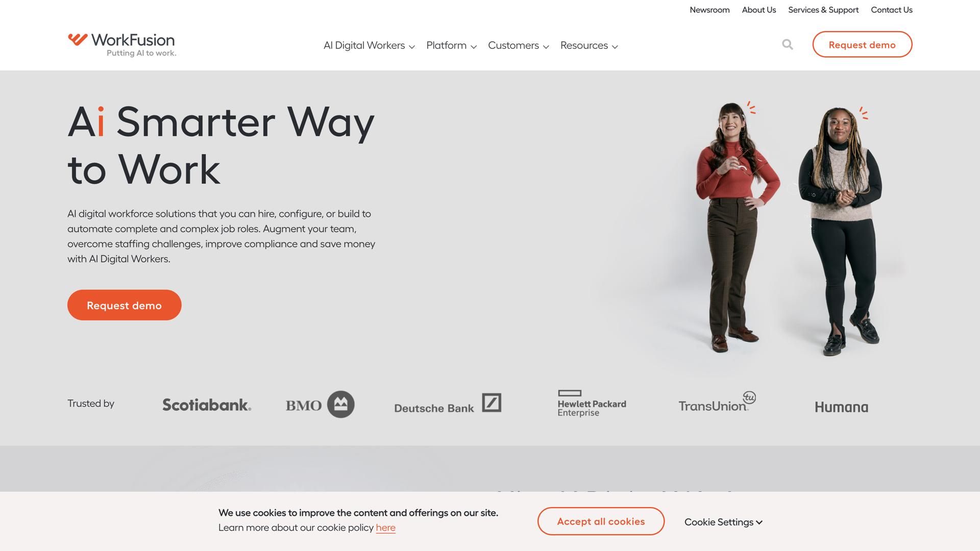Open the Newsroom link
This screenshot has width=980, height=551.
pyautogui.click(x=709, y=10)
